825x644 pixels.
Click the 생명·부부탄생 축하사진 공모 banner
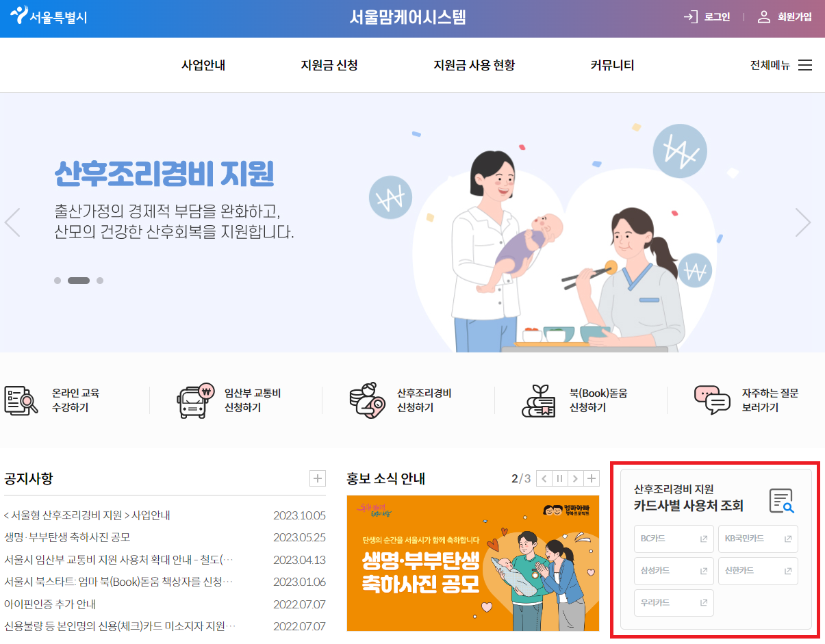click(x=472, y=561)
